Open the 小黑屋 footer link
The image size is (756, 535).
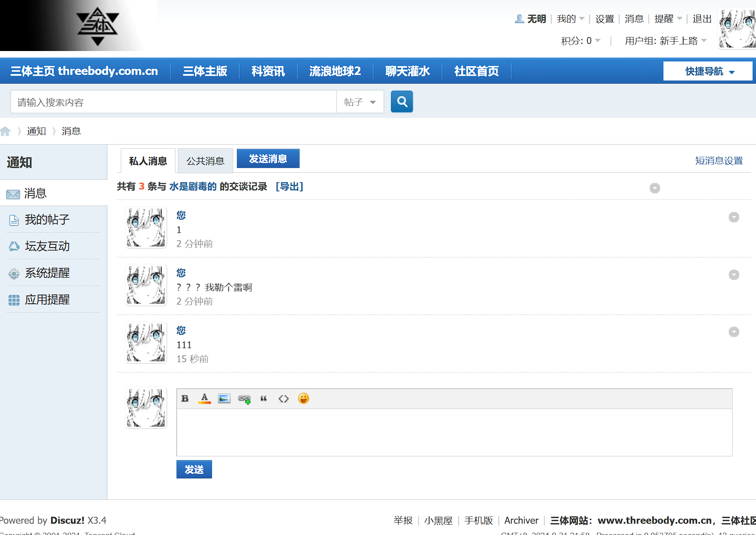pos(438,520)
